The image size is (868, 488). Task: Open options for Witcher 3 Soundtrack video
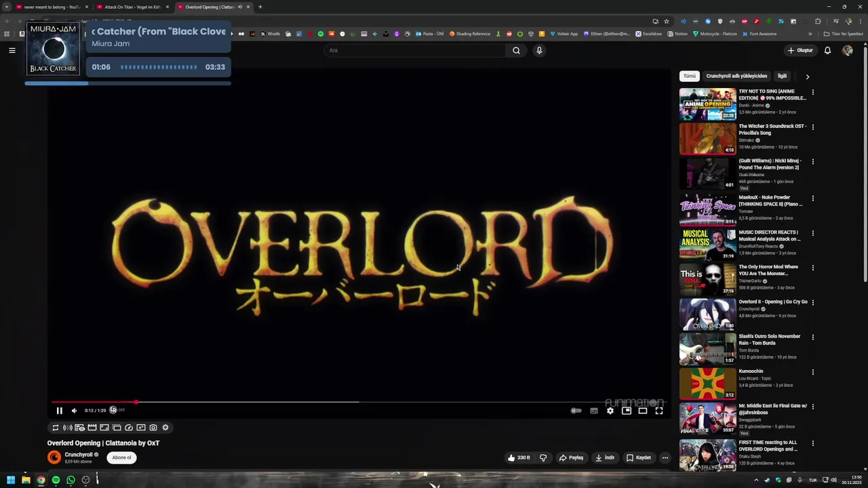813,127
